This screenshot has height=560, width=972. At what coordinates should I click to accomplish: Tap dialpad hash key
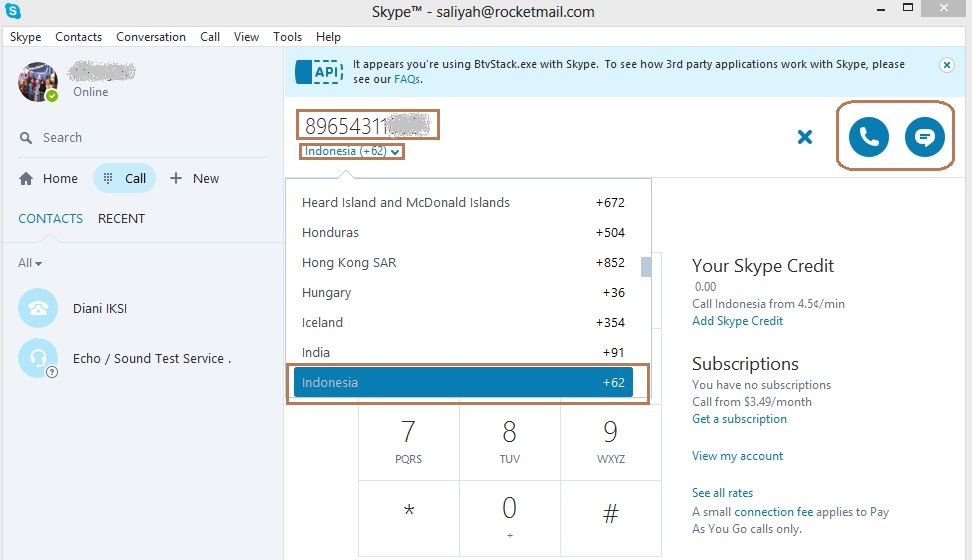[611, 518]
